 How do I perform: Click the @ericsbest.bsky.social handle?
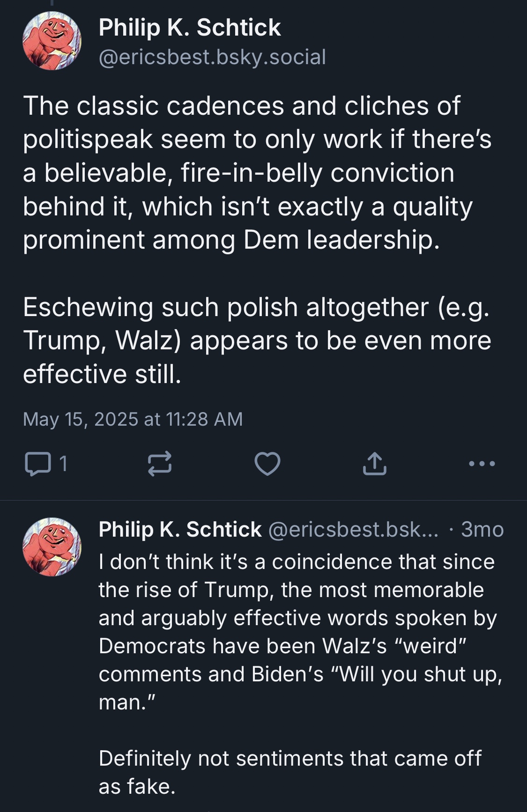(212, 57)
